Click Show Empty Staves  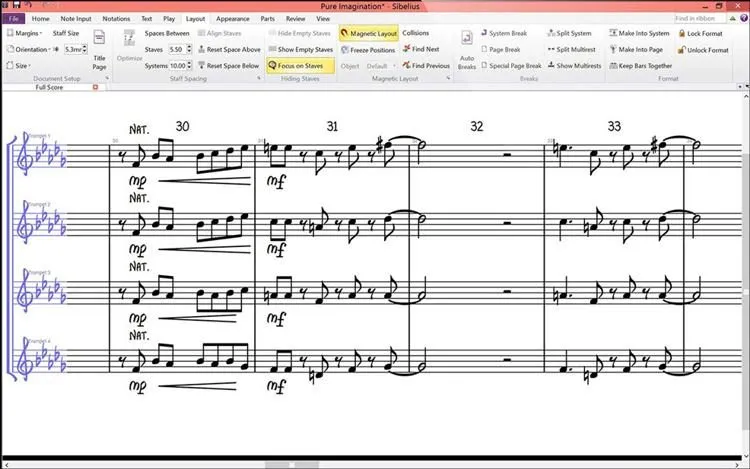[300, 49]
